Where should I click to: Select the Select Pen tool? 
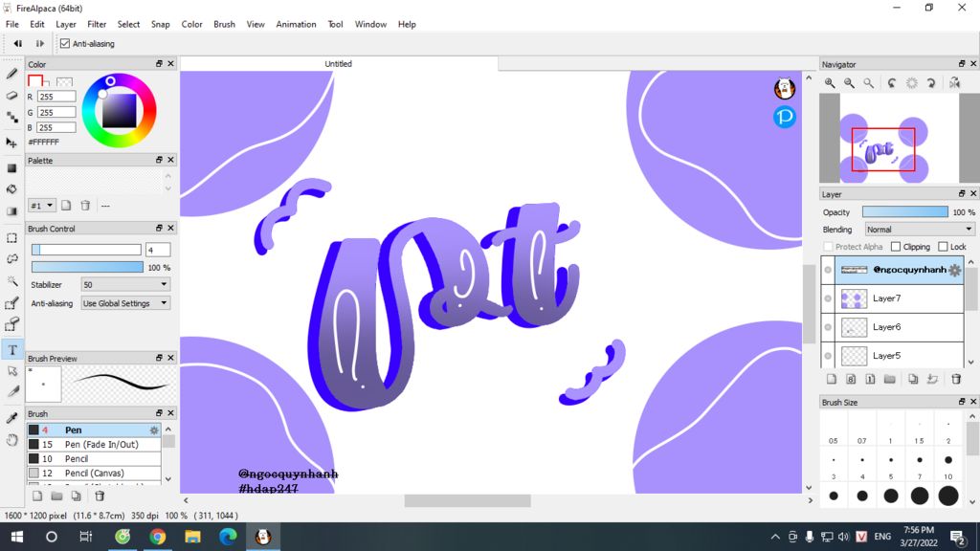(x=11, y=303)
